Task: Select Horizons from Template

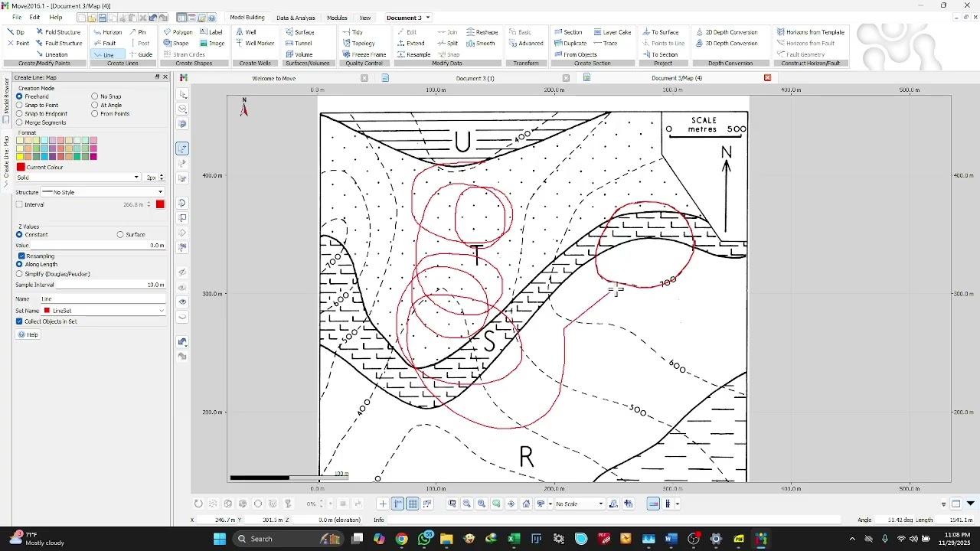Action: point(811,32)
